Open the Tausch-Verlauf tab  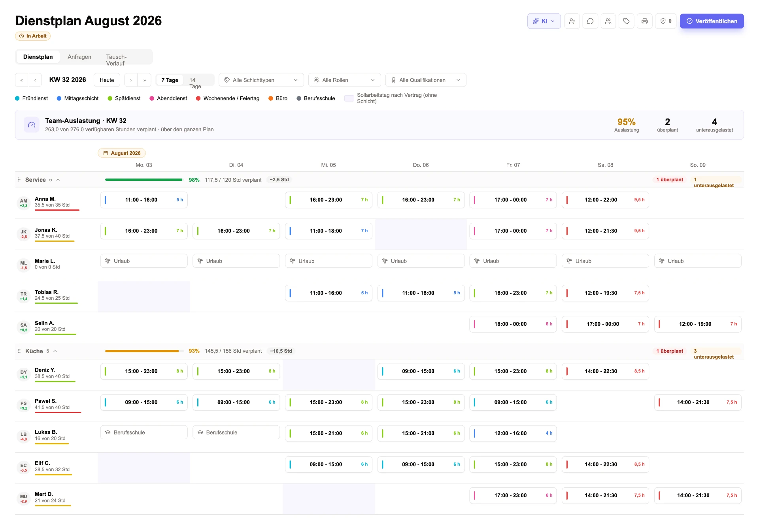116,60
